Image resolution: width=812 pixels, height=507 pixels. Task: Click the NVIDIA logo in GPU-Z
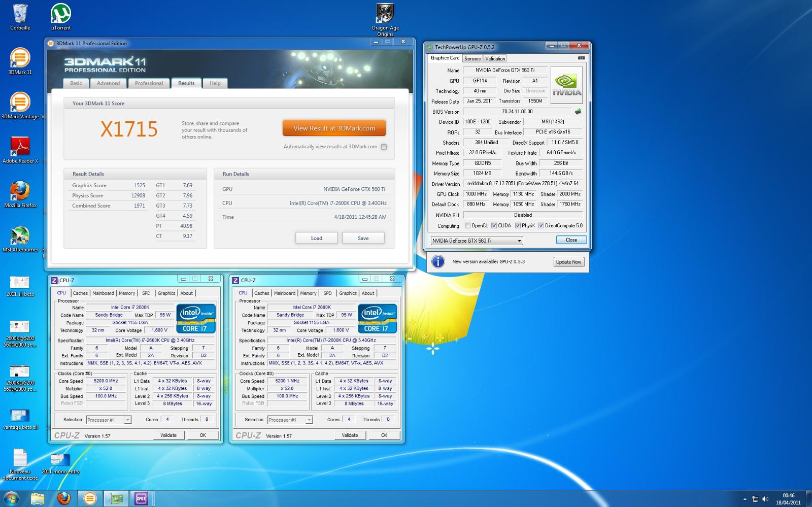(x=566, y=85)
